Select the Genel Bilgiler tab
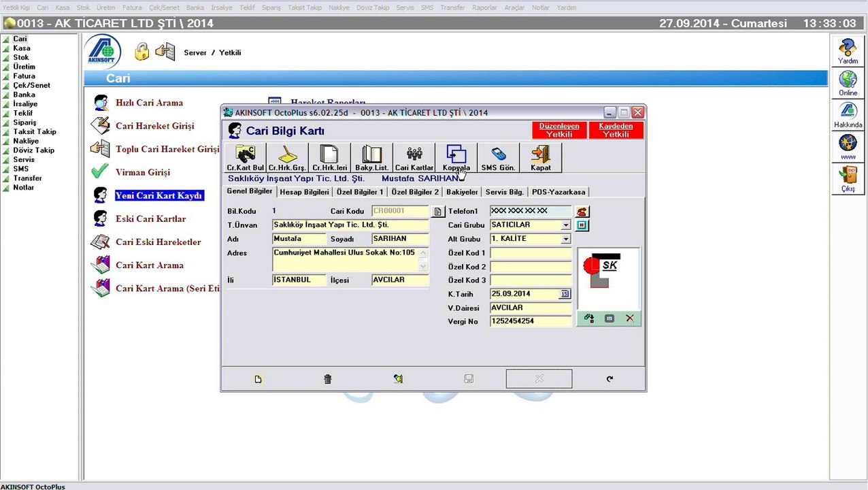Screen dimensions: 868x490 [250, 191]
